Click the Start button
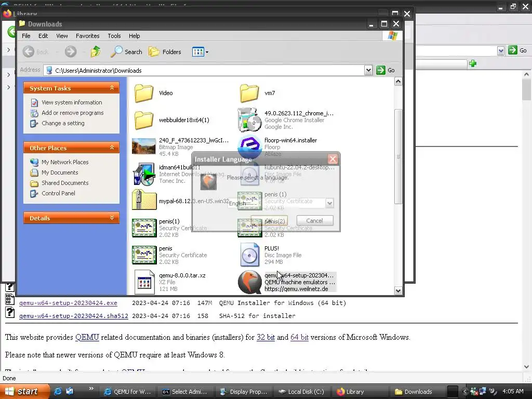532x399 pixels. point(24,392)
